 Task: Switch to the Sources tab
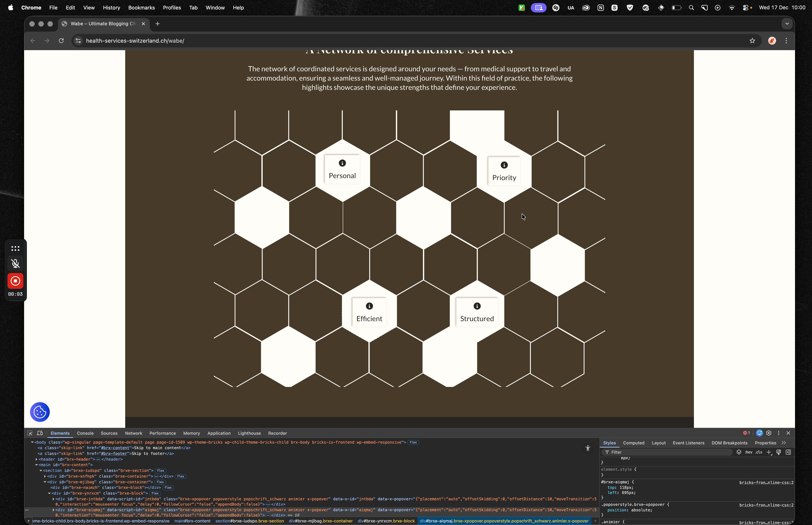(x=109, y=433)
